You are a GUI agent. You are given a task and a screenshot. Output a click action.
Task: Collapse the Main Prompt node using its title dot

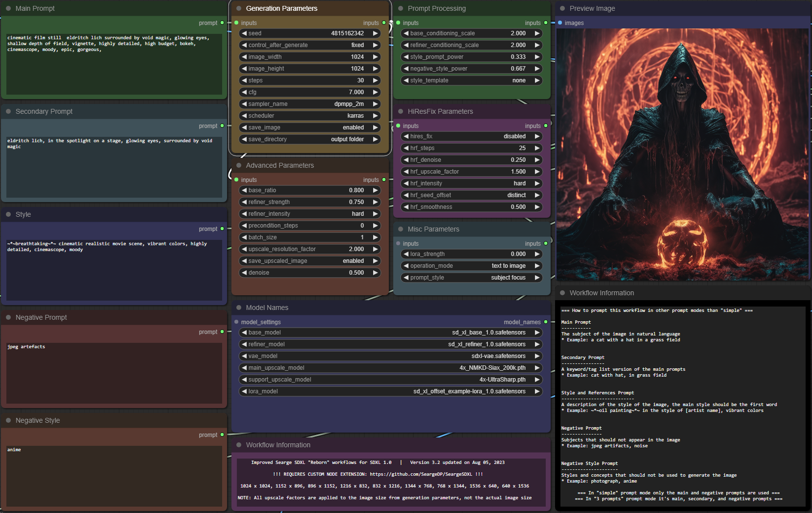8,8
